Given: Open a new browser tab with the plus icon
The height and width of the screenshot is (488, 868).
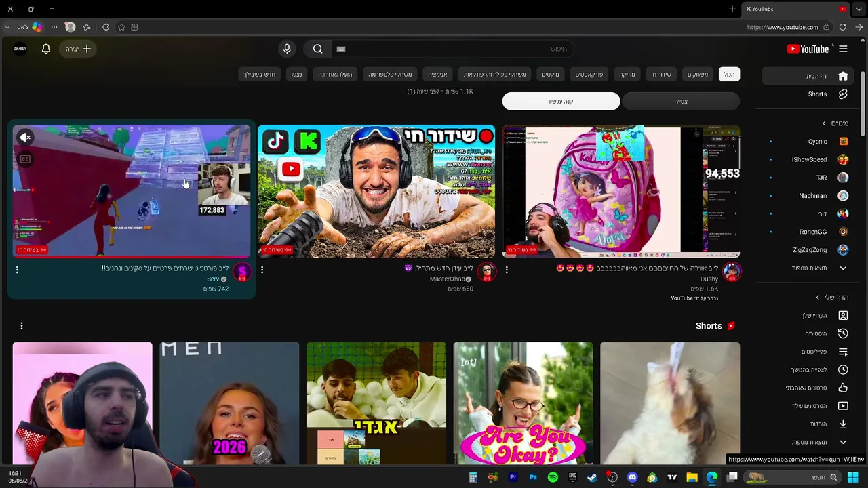Looking at the screenshot, I should pos(732,9).
